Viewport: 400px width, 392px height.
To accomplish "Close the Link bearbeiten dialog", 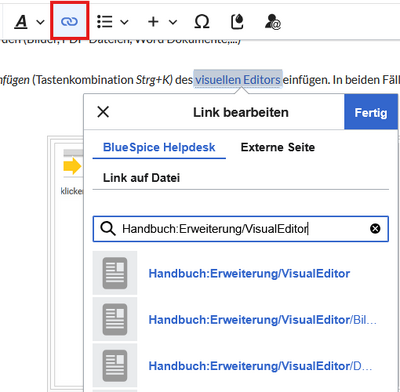I will (103, 112).
